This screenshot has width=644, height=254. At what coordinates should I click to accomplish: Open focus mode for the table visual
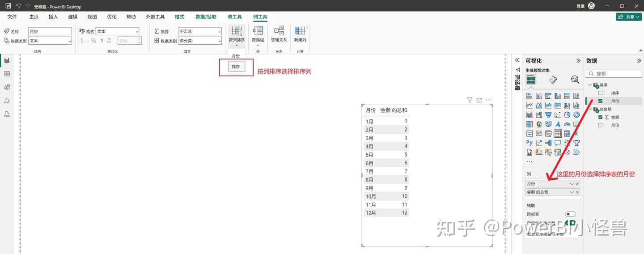coord(479,100)
